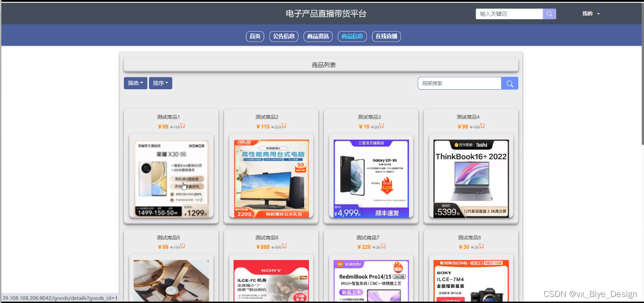Click the 测试商品8 title
644x303 pixels.
coord(469,238)
